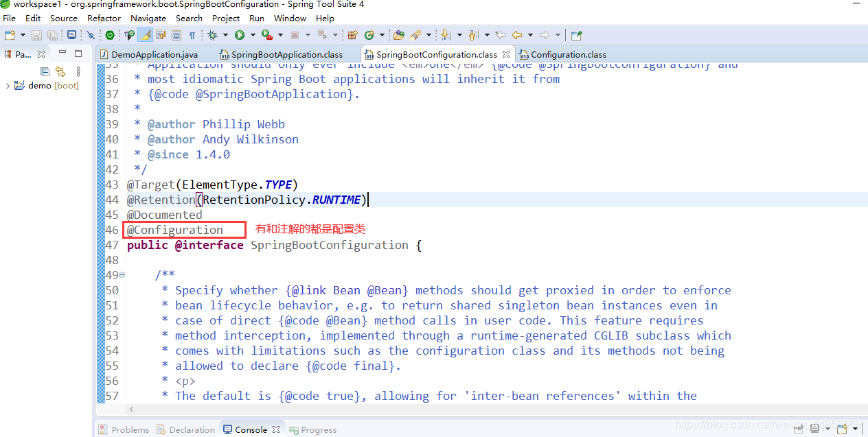Open the Debug configurations dropdown arrow
Screen dimensions: 868x437
tap(225, 35)
